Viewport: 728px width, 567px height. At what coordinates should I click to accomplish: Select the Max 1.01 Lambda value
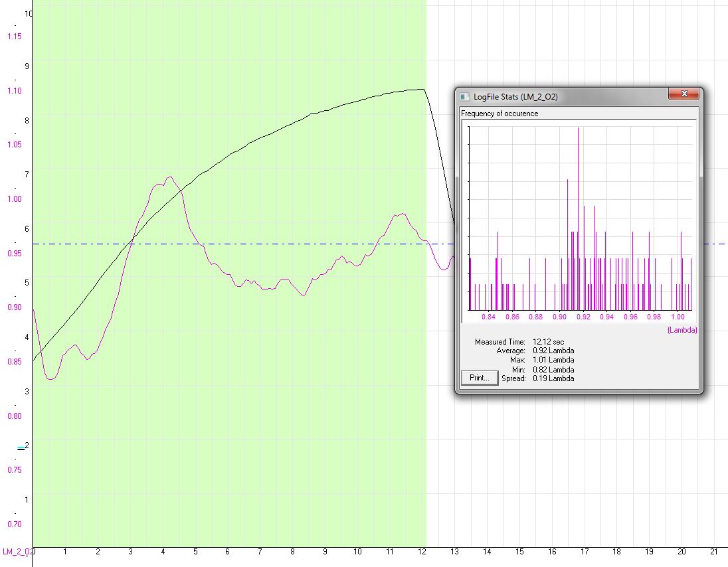(553, 360)
